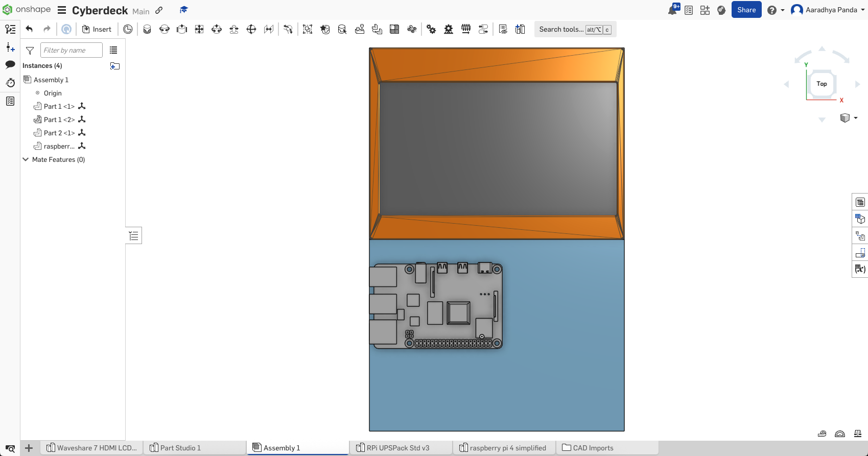Select Assembly 1 in the instance tree

(51, 80)
